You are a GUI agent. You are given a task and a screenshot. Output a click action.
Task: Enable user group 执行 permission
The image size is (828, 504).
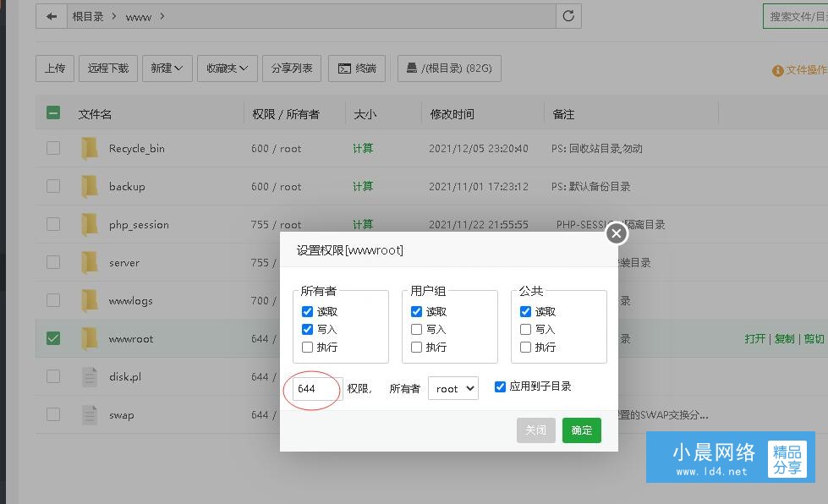417,348
